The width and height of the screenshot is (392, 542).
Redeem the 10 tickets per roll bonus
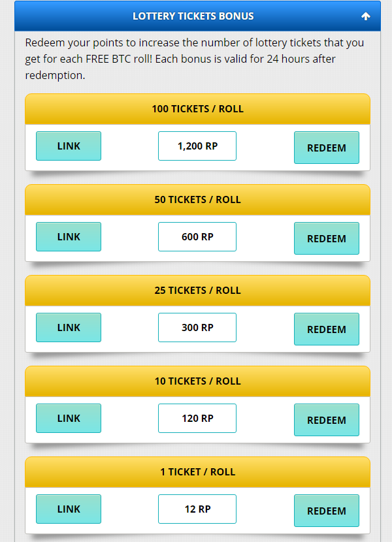pyautogui.click(x=327, y=420)
